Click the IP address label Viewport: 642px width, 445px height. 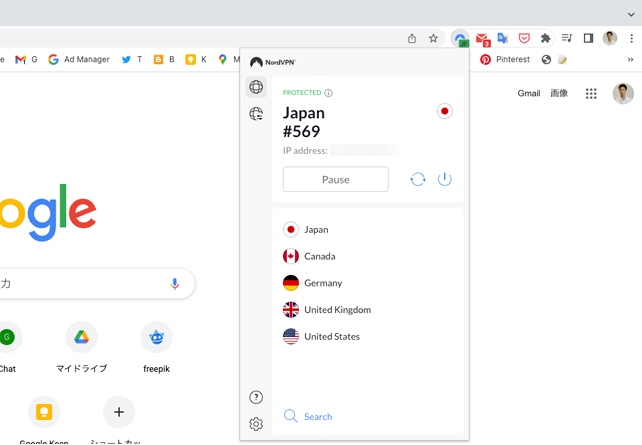coord(305,151)
